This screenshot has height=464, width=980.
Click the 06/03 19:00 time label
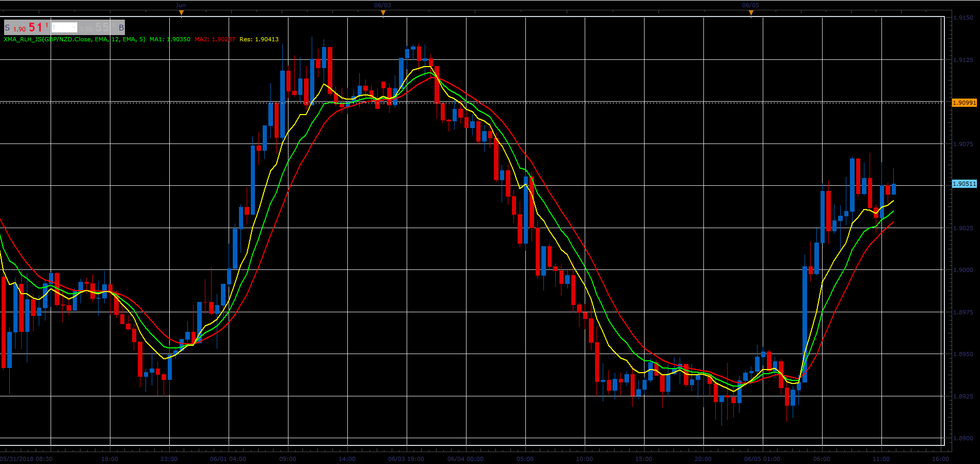coord(406,459)
